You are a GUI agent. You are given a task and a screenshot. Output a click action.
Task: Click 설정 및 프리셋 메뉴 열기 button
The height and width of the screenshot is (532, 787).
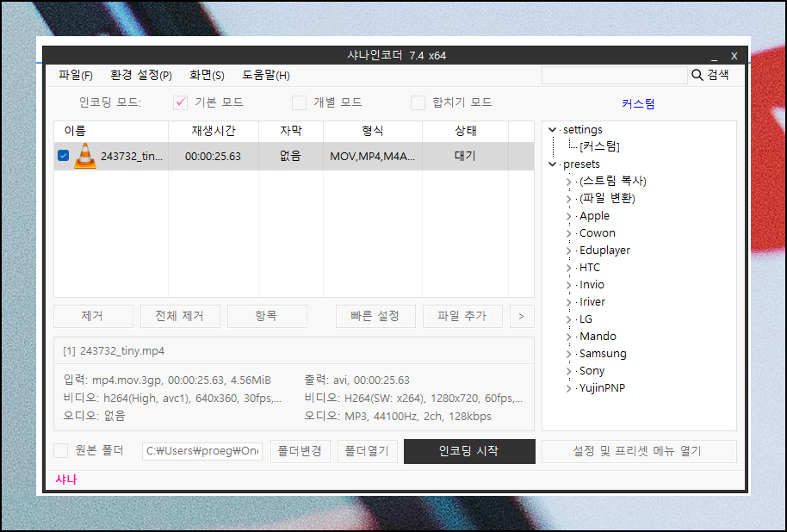[x=639, y=451]
